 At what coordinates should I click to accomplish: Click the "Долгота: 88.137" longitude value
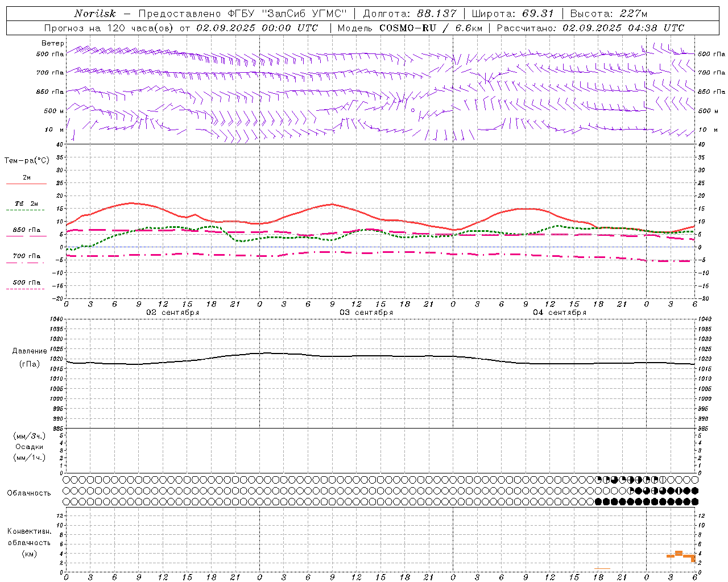[409, 14]
